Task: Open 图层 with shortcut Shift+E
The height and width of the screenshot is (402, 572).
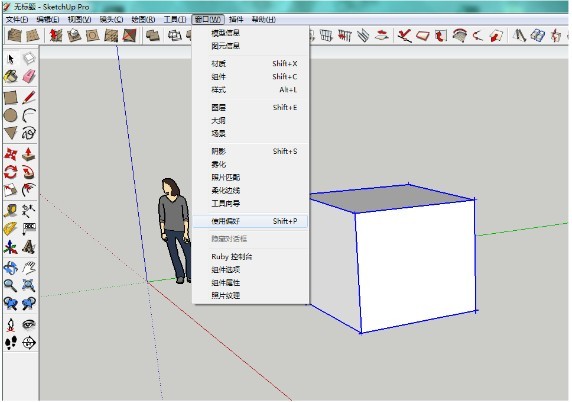Action: 251,107
